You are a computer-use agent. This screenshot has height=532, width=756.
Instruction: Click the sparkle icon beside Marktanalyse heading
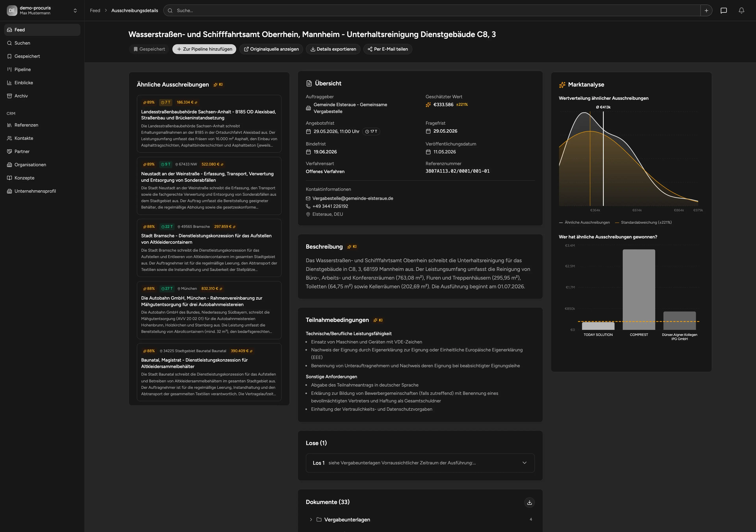pyautogui.click(x=562, y=85)
